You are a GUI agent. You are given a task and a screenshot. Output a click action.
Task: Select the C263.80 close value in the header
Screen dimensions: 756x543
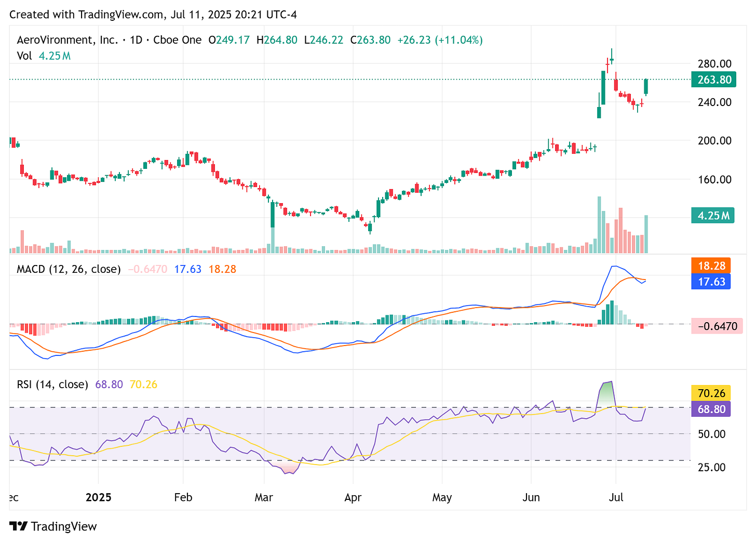pyautogui.click(x=371, y=39)
